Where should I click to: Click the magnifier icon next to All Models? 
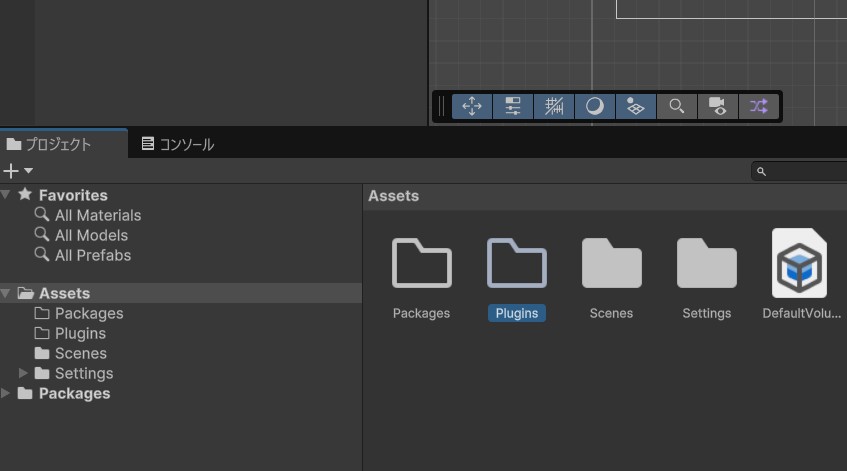(x=42, y=234)
